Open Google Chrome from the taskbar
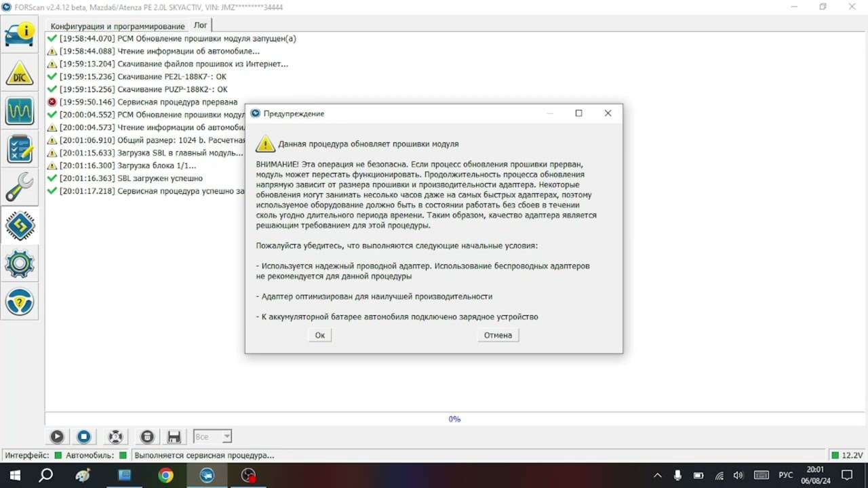 pyautogui.click(x=165, y=475)
